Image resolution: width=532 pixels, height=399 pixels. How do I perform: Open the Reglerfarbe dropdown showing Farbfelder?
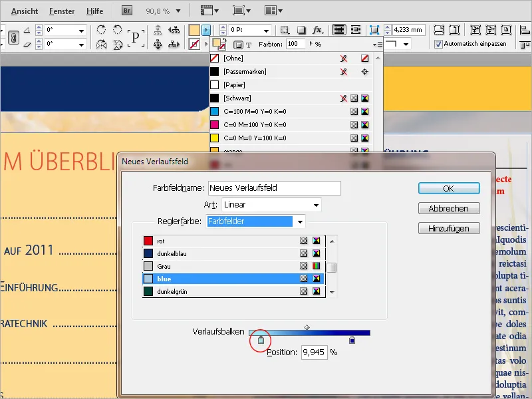point(256,221)
